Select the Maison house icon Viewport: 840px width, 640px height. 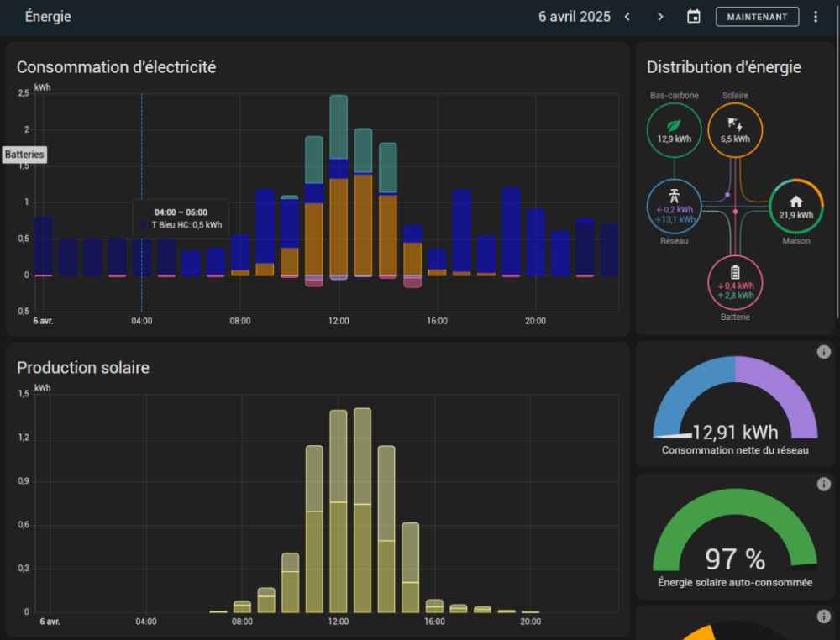tap(795, 202)
